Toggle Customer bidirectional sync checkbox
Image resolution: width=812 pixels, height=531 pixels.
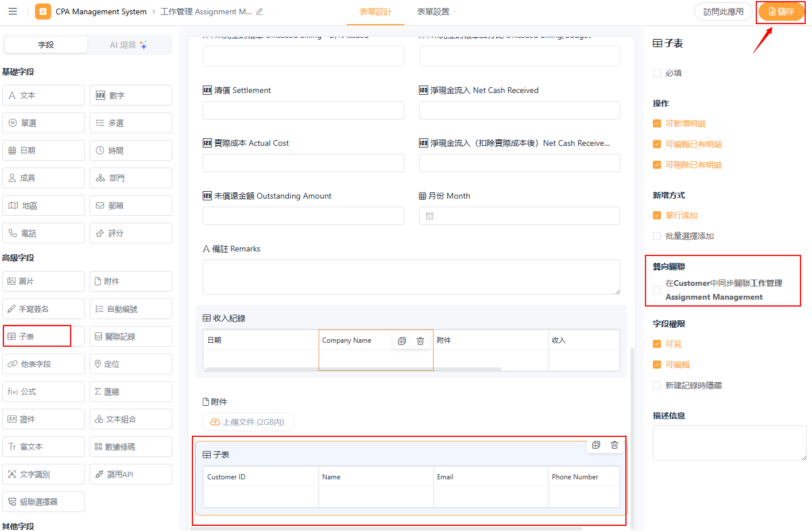pos(657,290)
